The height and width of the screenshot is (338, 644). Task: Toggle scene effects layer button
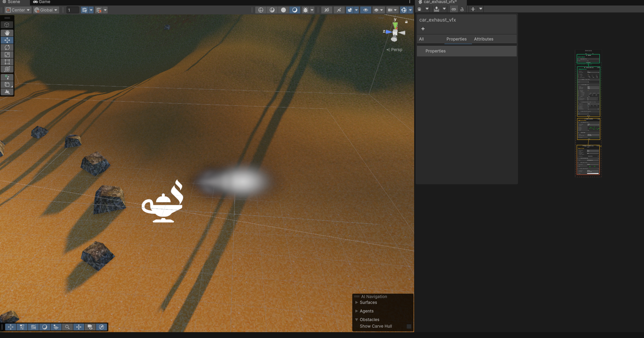[x=350, y=10]
